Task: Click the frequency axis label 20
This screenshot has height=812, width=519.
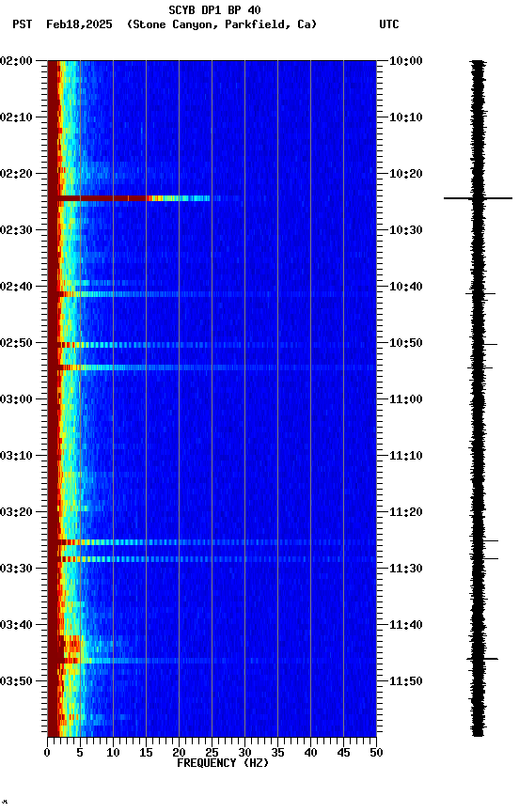Action: [x=179, y=753]
